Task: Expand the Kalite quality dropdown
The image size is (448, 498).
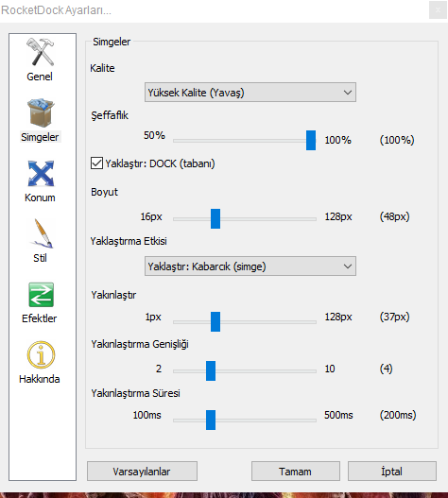Action: tap(250, 93)
